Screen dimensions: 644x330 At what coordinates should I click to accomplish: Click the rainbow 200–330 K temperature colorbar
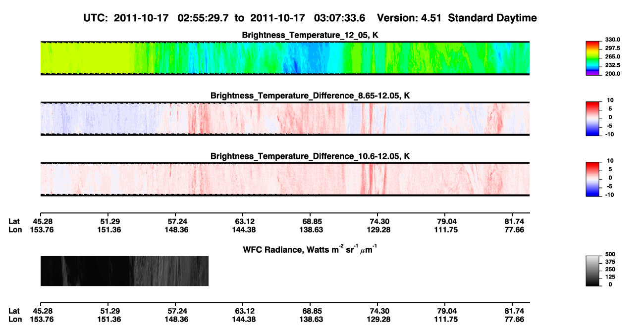593,58
